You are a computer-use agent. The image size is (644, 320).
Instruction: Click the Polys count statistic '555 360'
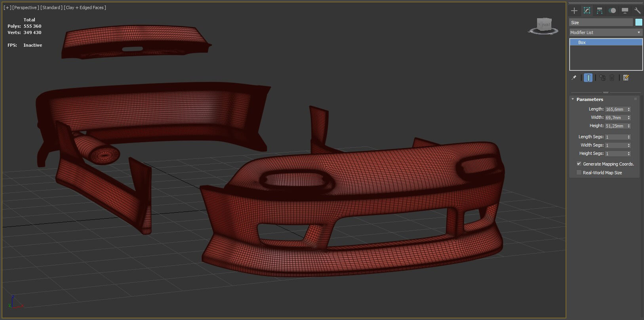click(32, 26)
